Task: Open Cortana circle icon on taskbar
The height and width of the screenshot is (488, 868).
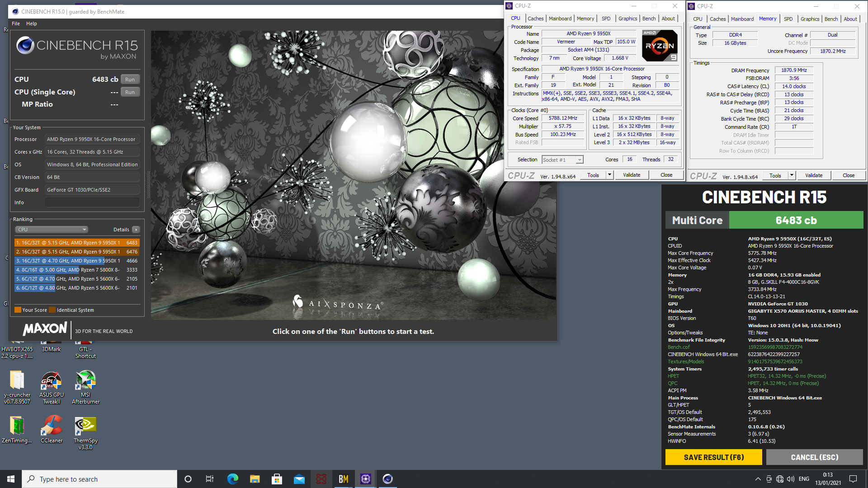Action: click(x=188, y=479)
